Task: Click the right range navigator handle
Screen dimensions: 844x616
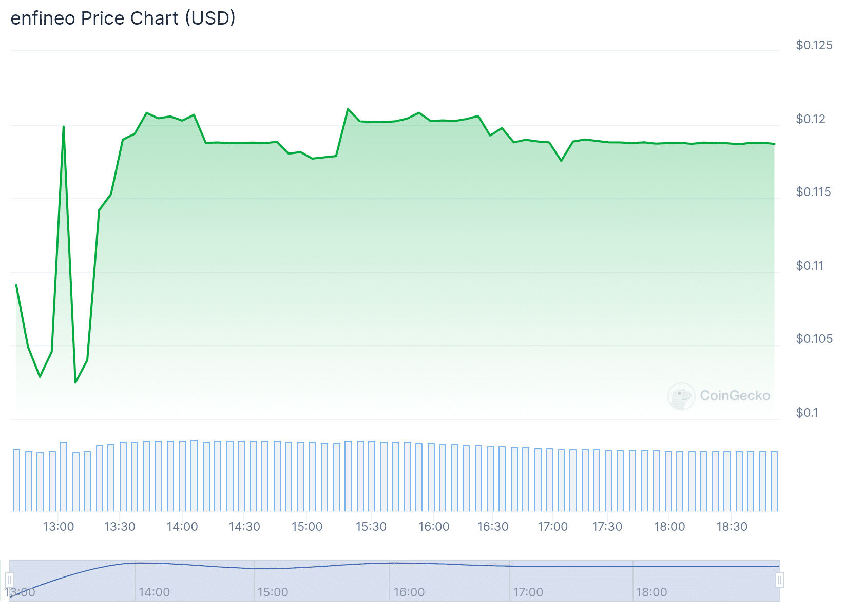Action: click(x=780, y=581)
